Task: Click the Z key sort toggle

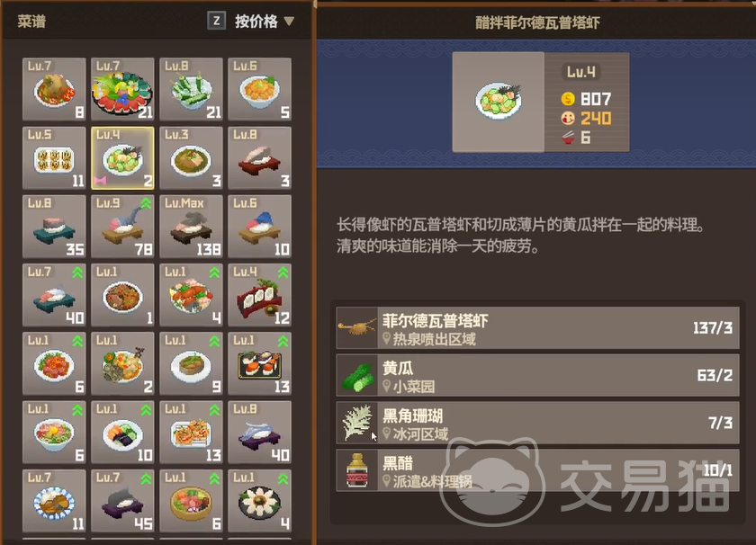Action: [x=217, y=21]
